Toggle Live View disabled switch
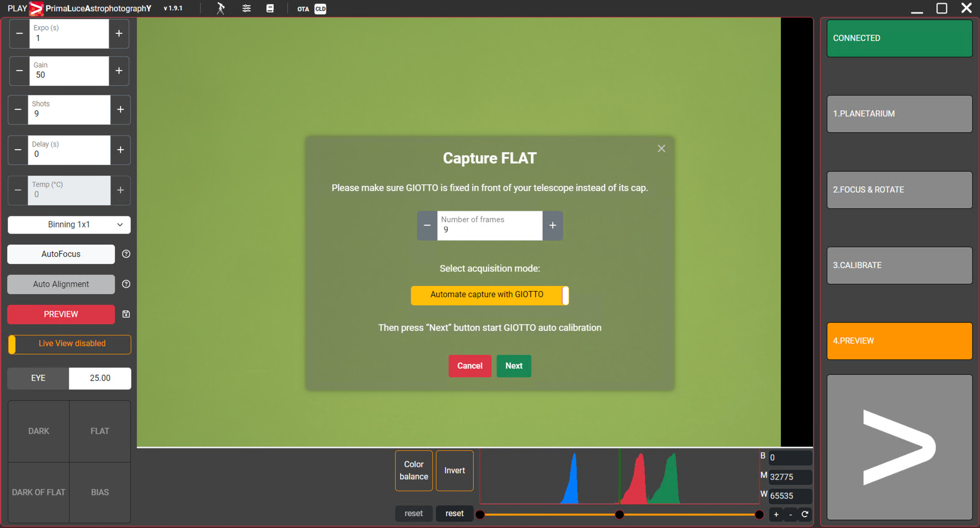The height and width of the screenshot is (528, 980). [x=69, y=344]
